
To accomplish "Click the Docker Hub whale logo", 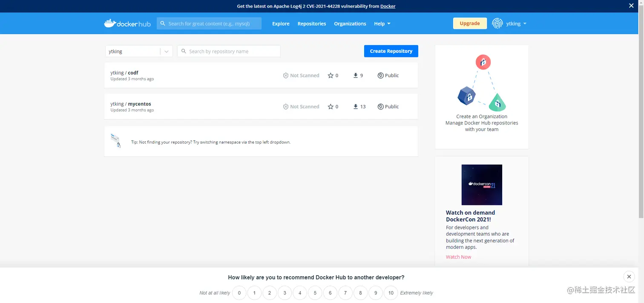I will (x=127, y=23).
